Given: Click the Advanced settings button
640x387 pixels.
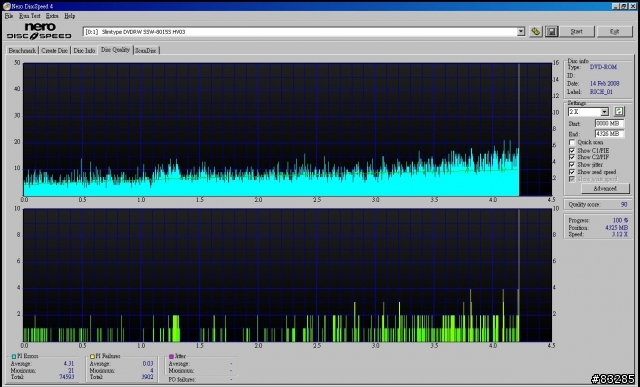Looking at the screenshot, I should (x=605, y=188).
